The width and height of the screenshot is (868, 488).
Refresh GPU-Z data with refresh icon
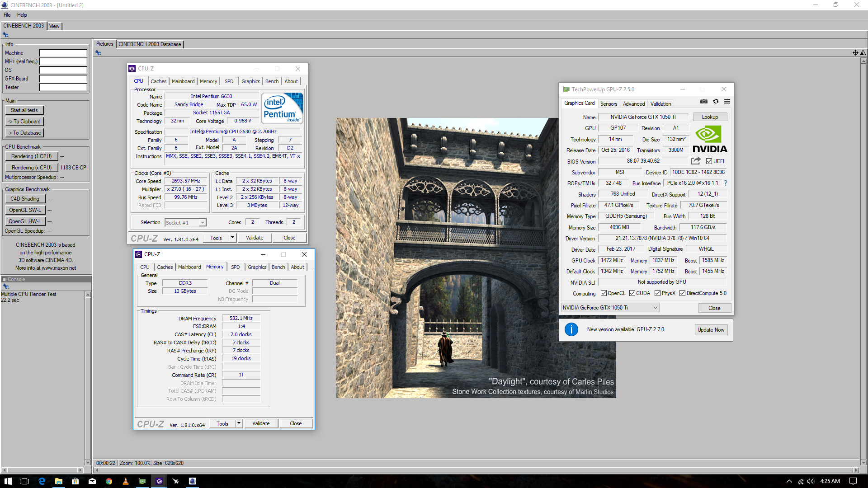coord(716,101)
